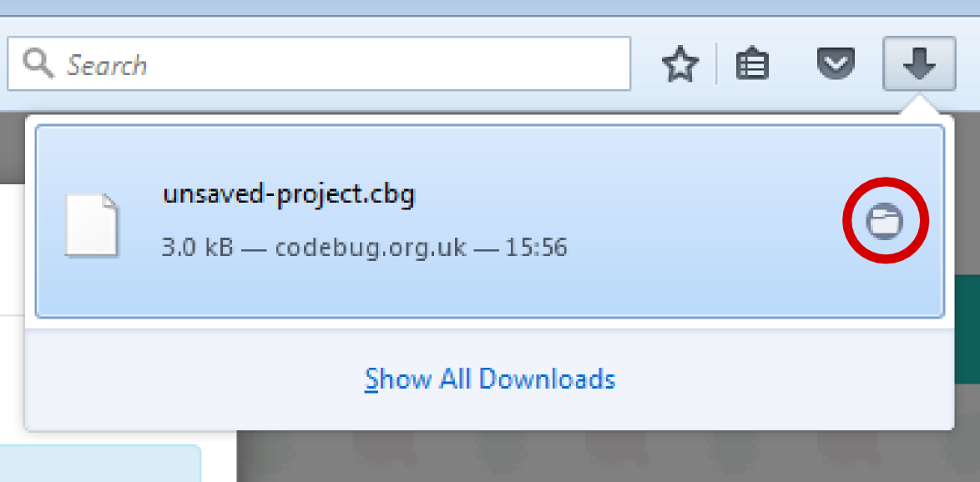The image size is (980, 482).
Task: Save page with the Pocket icon
Action: pyautogui.click(x=836, y=65)
